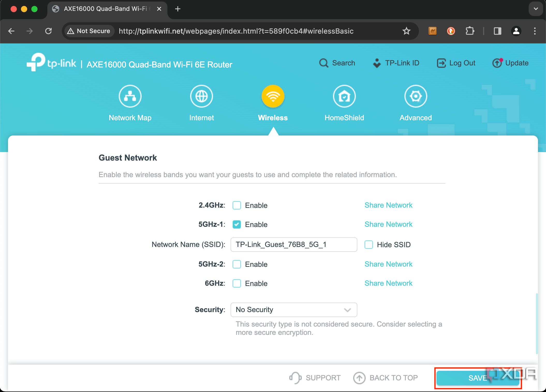Open the Chrome profile menu
The width and height of the screenshot is (546, 392).
[516, 31]
